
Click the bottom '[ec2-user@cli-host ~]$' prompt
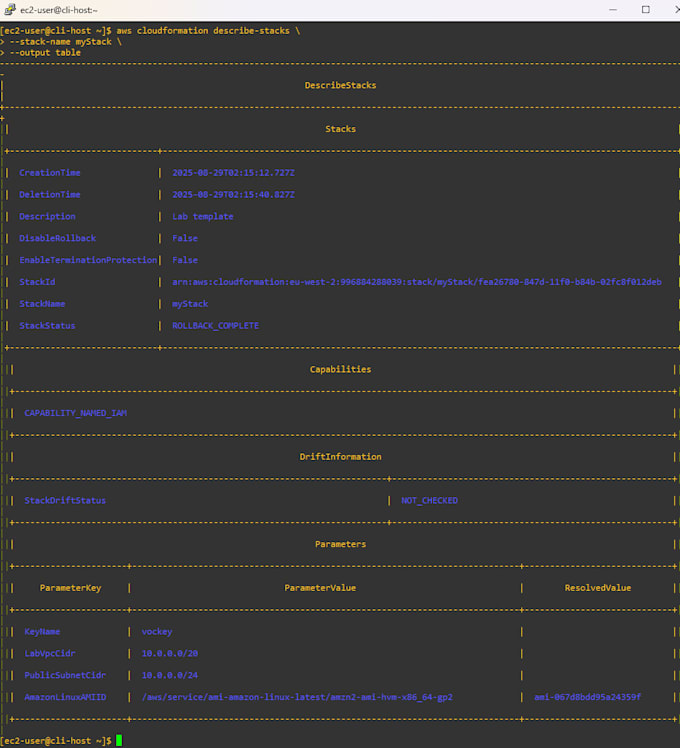click(x=56, y=741)
